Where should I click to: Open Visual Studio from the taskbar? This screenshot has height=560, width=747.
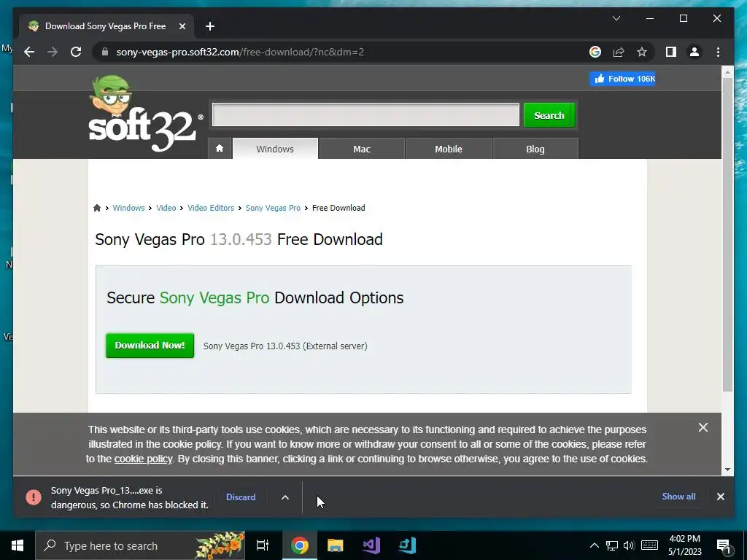click(x=371, y=545)
